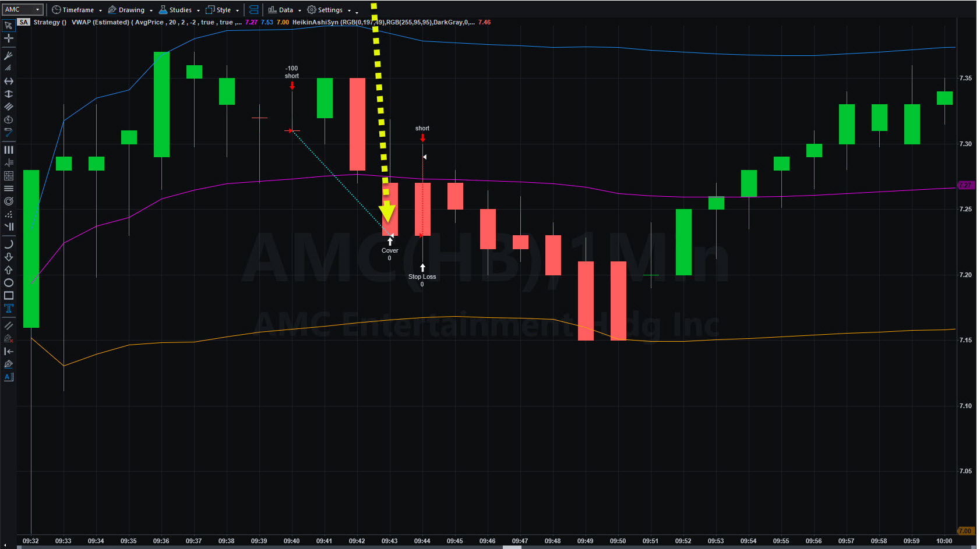Viewport: 980px width, 549px height.
Task: Select the stacked horizontal lines tool
Action: (8, 188)
